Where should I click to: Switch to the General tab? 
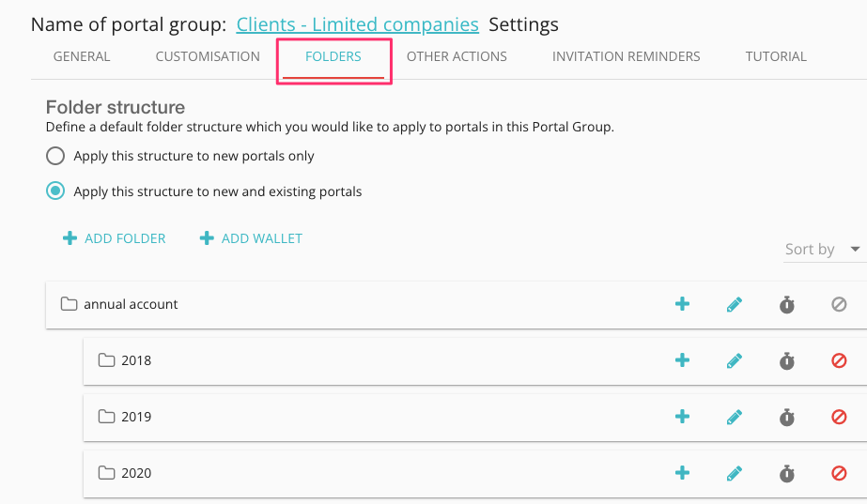coord(82,56)
